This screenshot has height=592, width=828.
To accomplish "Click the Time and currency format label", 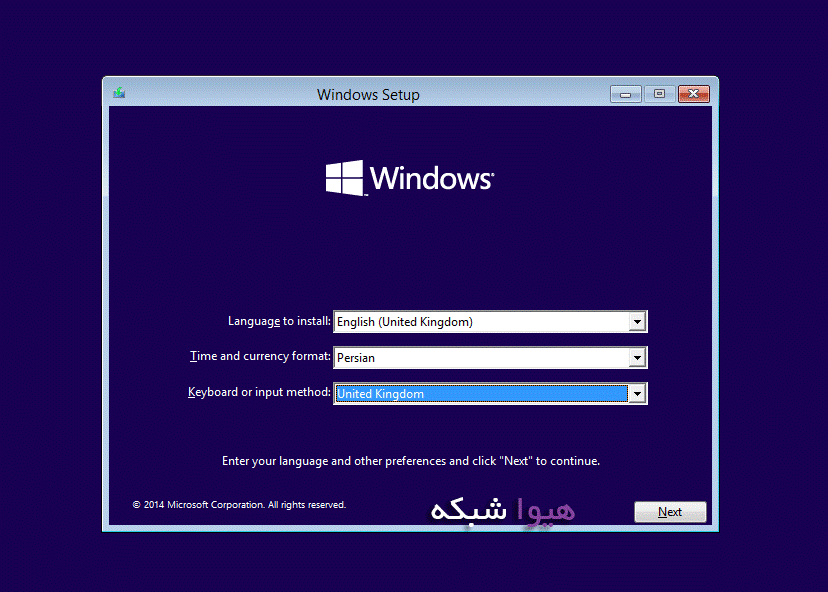I will coord(260,356).
